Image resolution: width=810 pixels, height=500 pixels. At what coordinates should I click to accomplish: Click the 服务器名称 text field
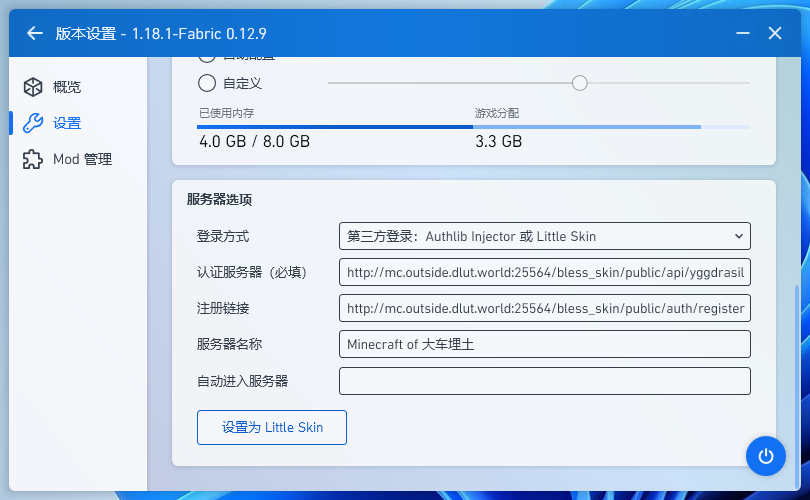click(x=544, y=345)
